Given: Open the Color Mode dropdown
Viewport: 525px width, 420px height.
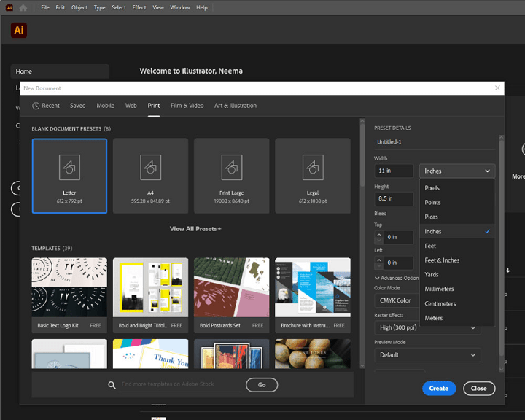Looking at the screenshot, I should click(397, 300).
